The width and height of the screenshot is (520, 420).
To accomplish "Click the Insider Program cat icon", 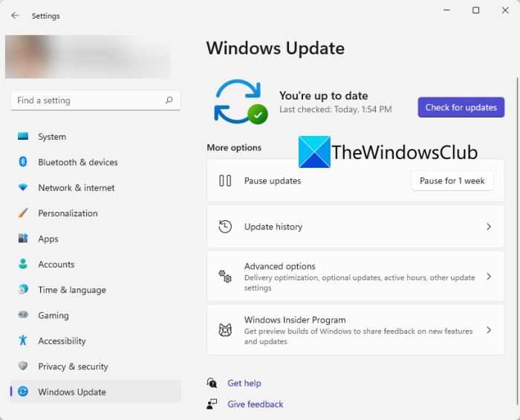I will click(x=225, y=330).
